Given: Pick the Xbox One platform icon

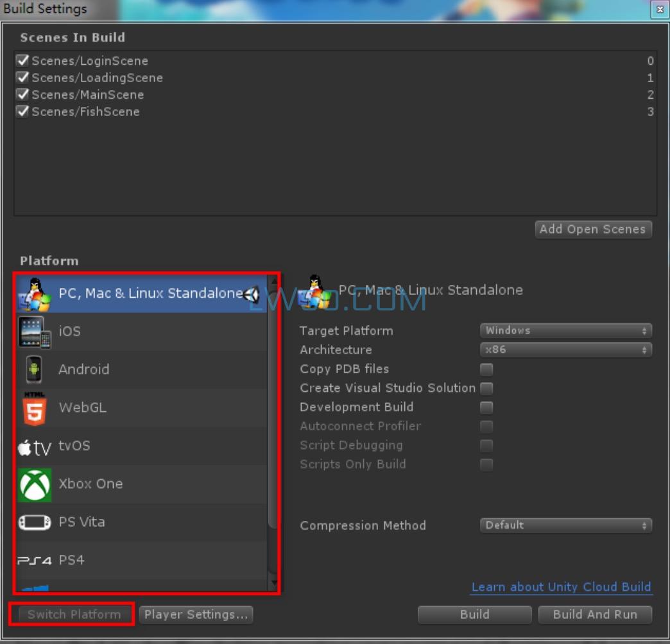Looking at the screenshot, I should [x=35, y=484].
